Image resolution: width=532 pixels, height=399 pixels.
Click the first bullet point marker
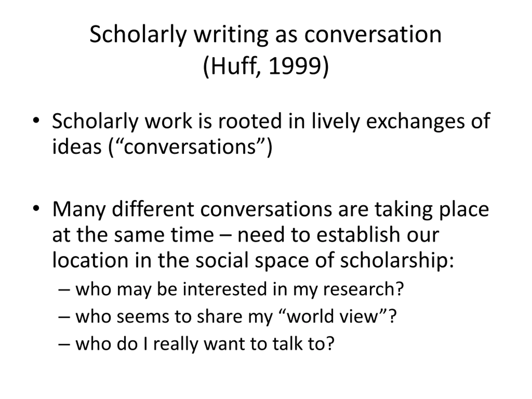[36, 120]
